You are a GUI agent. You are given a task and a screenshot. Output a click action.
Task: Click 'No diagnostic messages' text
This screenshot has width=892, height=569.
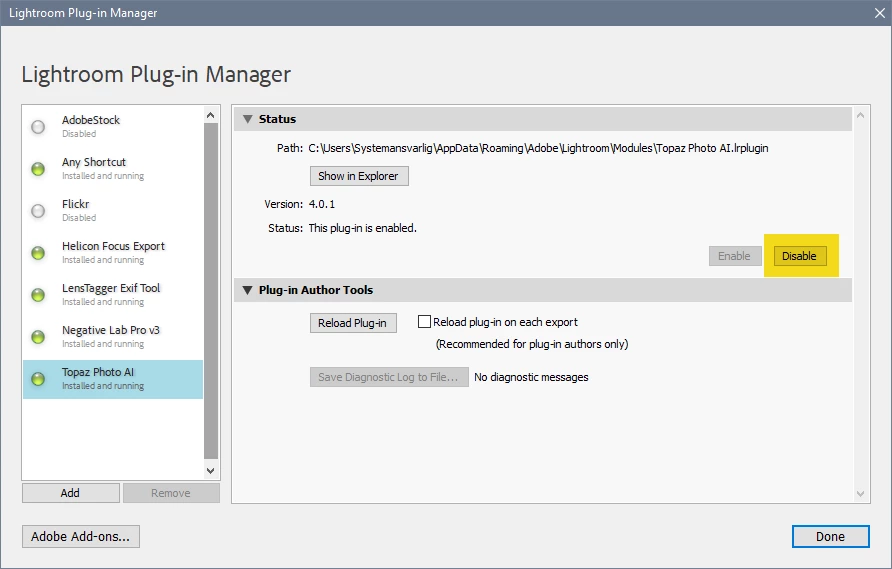click(x=531, y=377)
